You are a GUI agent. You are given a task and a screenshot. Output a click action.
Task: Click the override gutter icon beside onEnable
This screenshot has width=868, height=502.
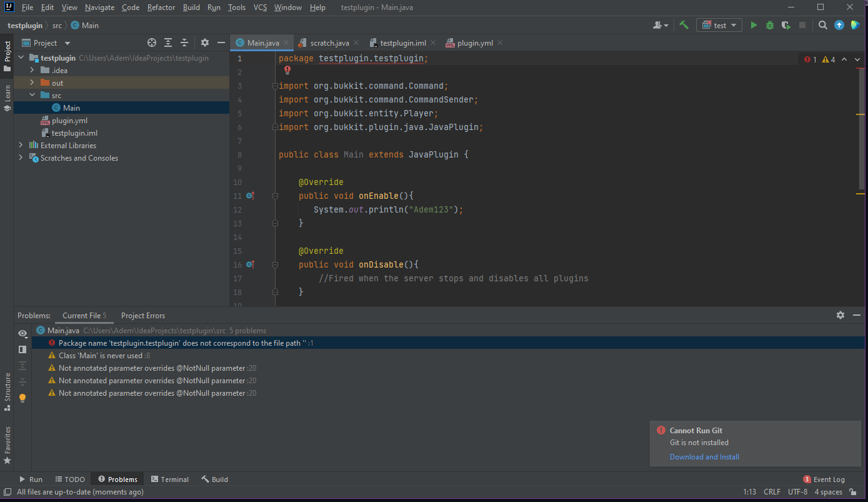(x=250, y=196)
